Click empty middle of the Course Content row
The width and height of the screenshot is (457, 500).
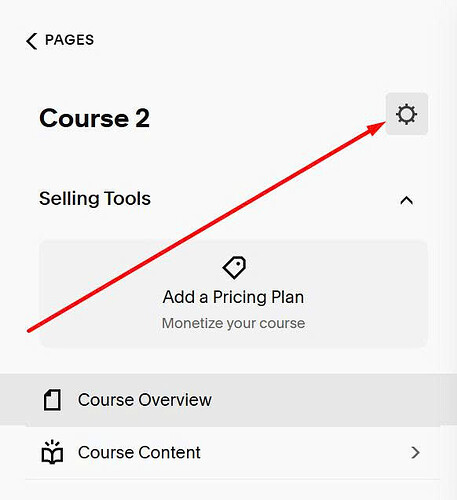300,452
